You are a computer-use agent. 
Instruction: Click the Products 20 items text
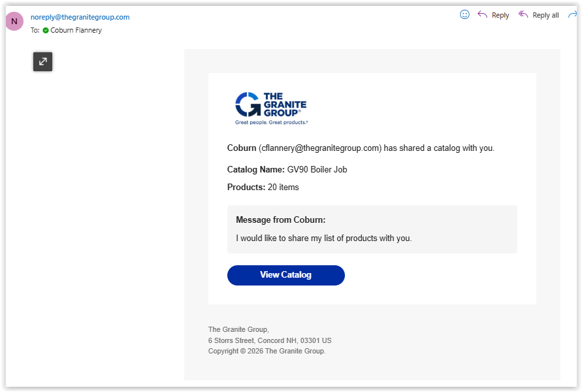click(263, 187)
